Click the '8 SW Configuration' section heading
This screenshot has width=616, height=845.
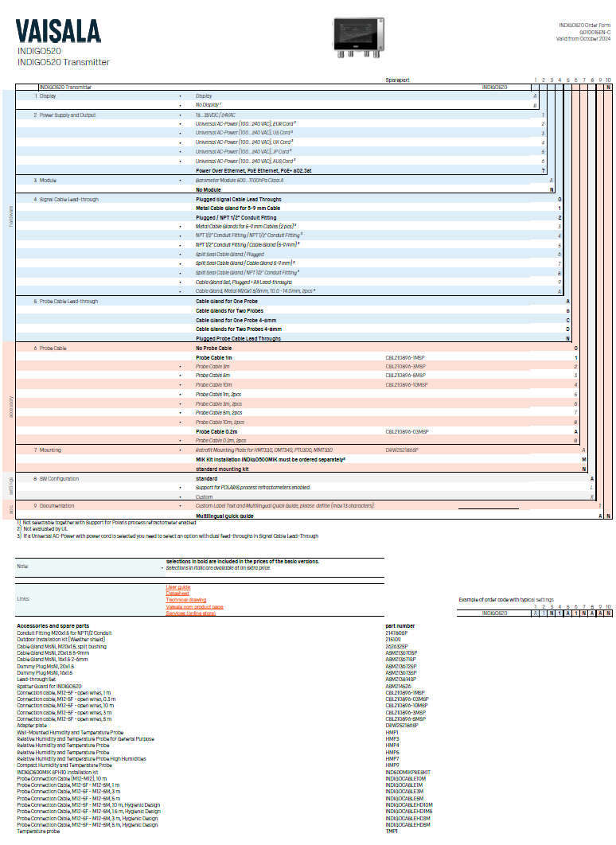(56, 478)
